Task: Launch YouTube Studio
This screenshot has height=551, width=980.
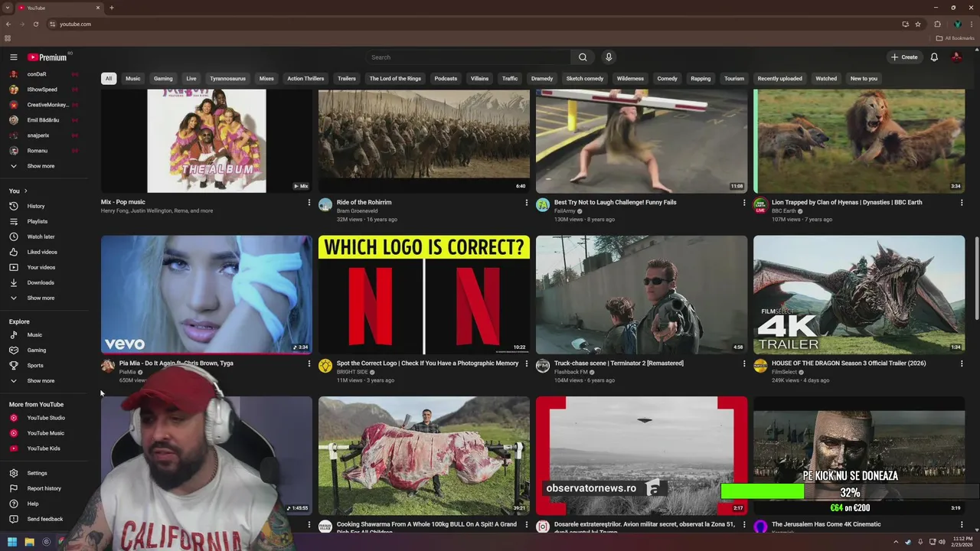Action: coord(46,418)
